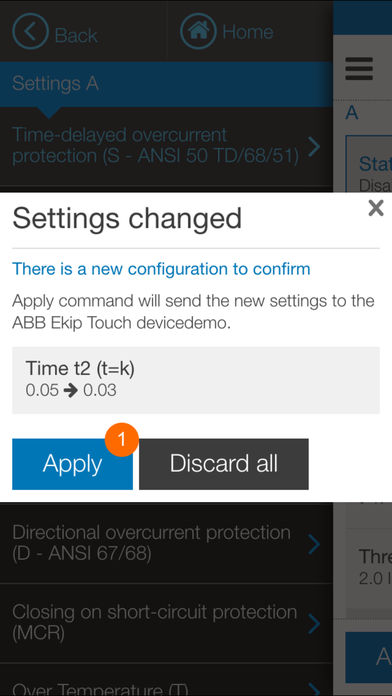Open Closing on short-circuit protection (MCR) entry
Image resolution: width=392 pixels, height=696 pixels.
tap(166, 623)
